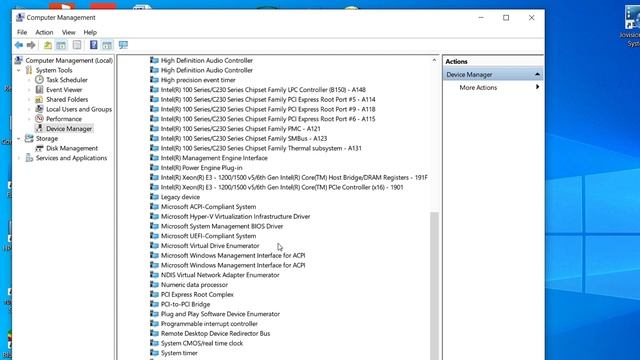Select 'Plug and Play Software Device Enumerator'
The image size is (640, 360).
(x=220, y=314)
